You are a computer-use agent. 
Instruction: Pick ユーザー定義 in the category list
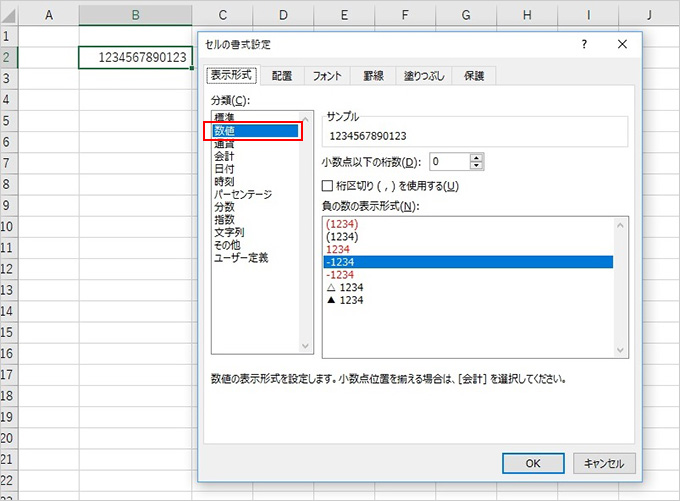point(241,258)
